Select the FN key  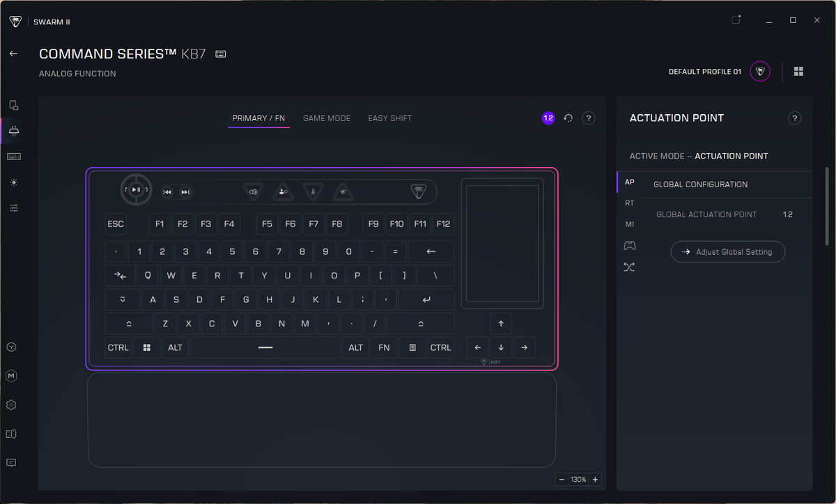pyautogui.click(x=384, y=347)
